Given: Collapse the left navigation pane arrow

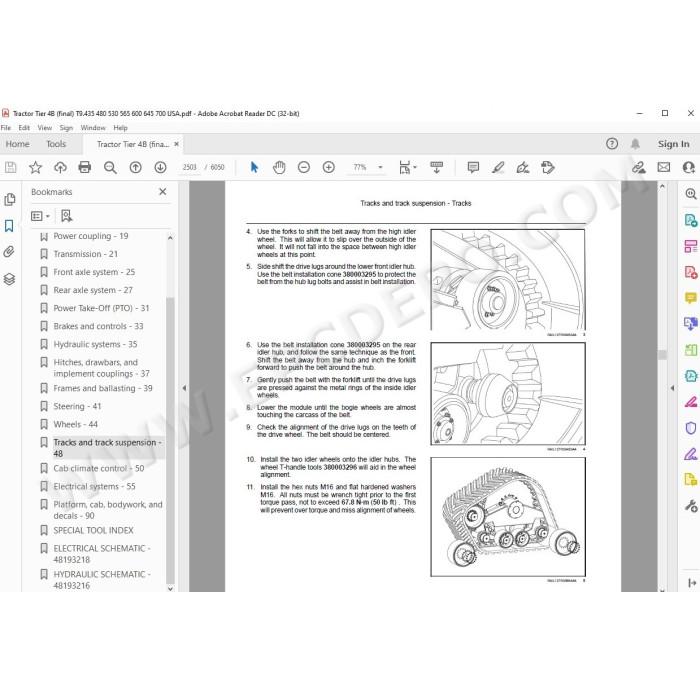Looking at the screenshot, I should point(184,388).
